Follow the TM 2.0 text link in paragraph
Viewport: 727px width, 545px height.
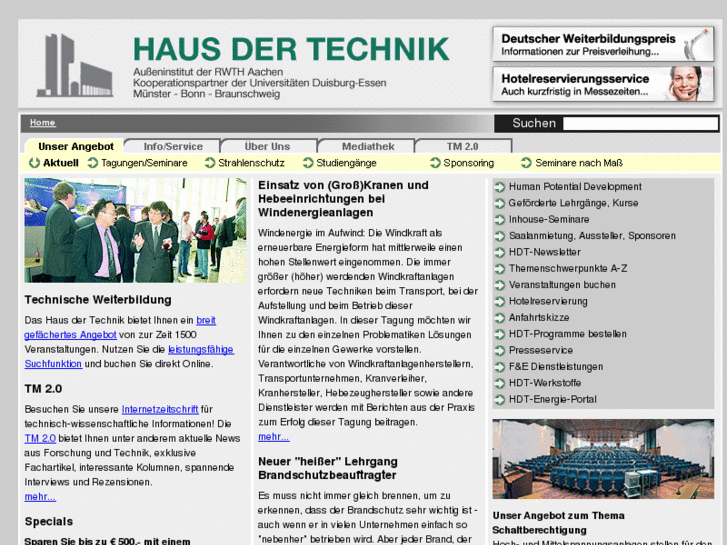click(x=40, y=438)
